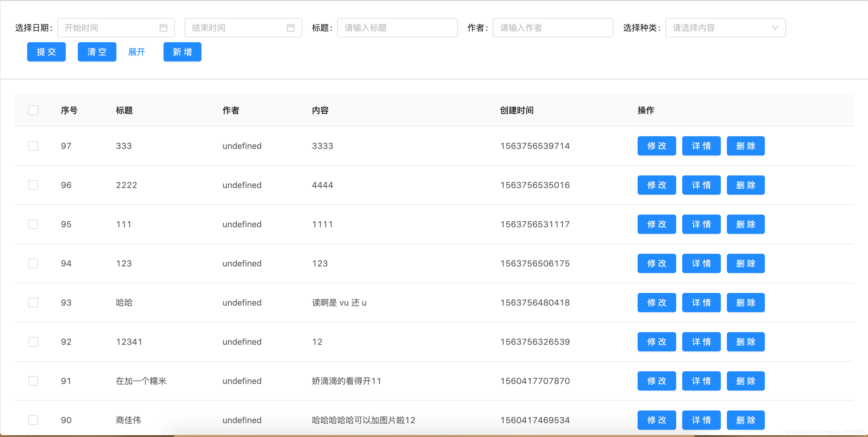Viewport: 868px width, 437px height.
Task: Click the 清空 clear button
Action: point(97,52)
